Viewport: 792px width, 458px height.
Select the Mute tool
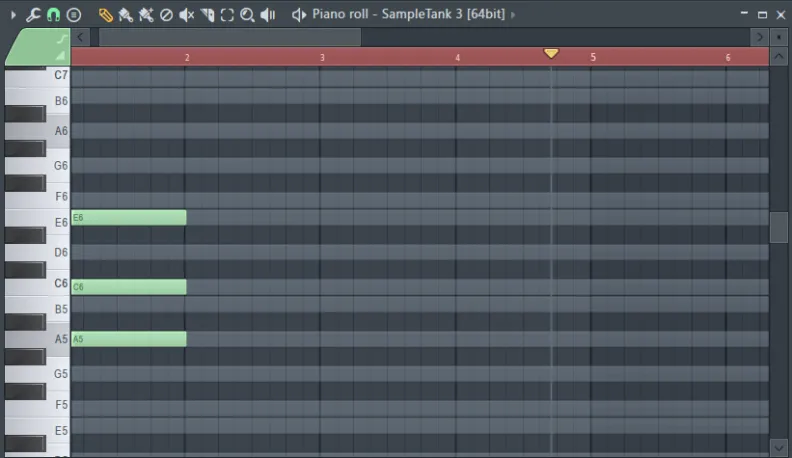coord(186,15)
